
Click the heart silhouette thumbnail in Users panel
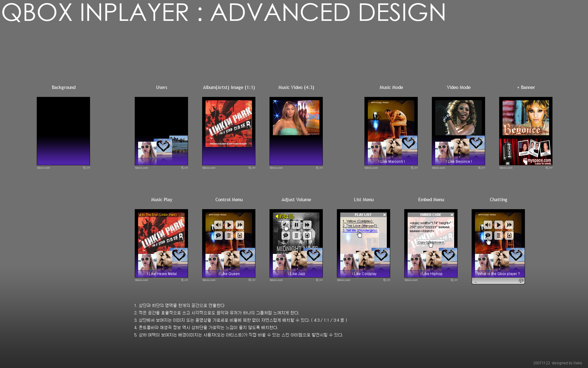[163, 146]
